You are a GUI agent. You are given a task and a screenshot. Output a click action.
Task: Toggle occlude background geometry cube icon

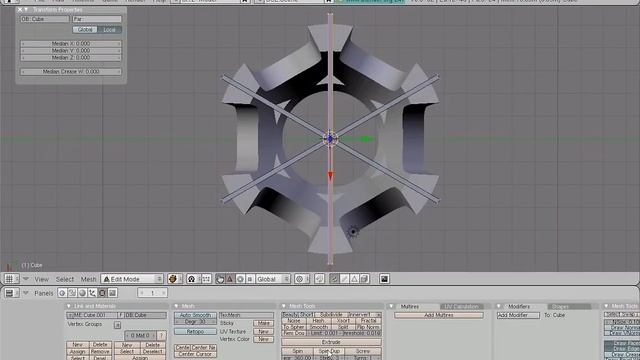tap(364, 279)
